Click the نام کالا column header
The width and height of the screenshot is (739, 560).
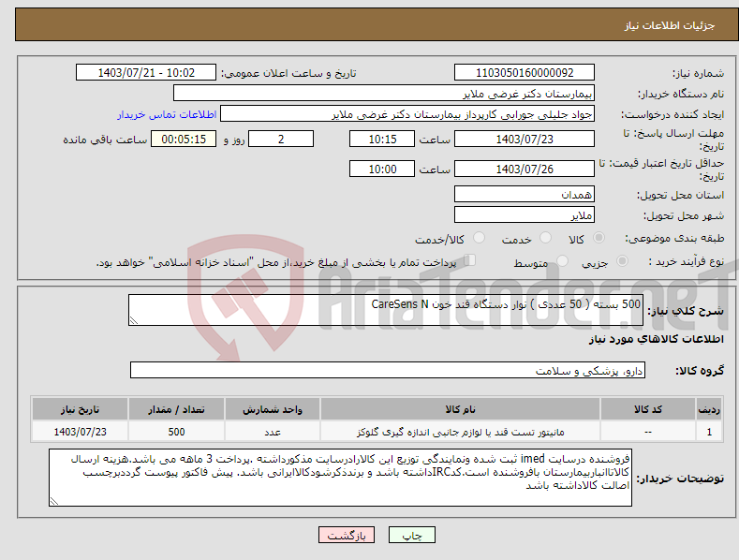(x=461, y=409)
